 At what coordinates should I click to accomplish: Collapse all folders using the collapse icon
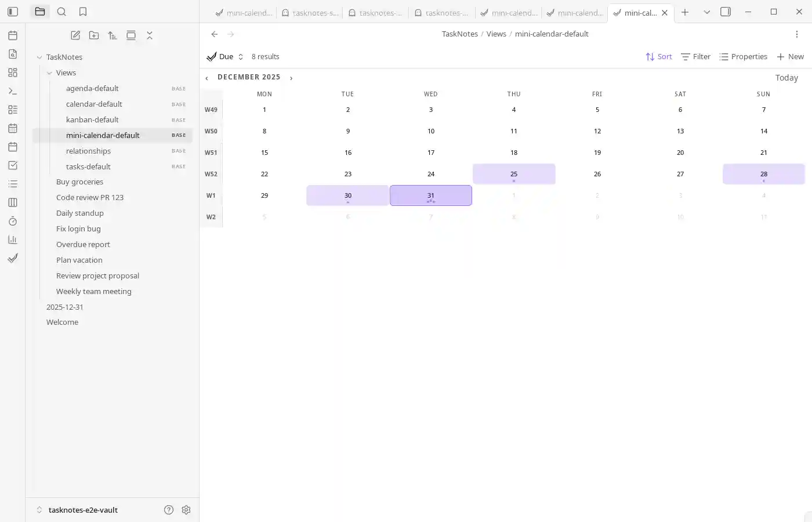click(x=150, y=35)
